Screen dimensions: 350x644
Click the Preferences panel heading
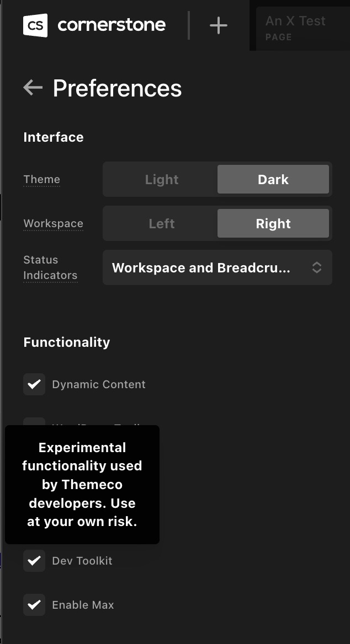tap(117, 88)
